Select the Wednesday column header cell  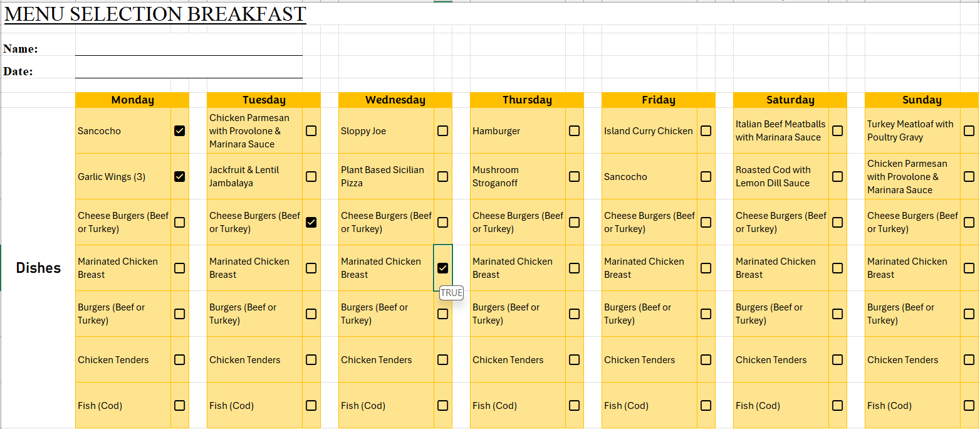pos(395,100)
